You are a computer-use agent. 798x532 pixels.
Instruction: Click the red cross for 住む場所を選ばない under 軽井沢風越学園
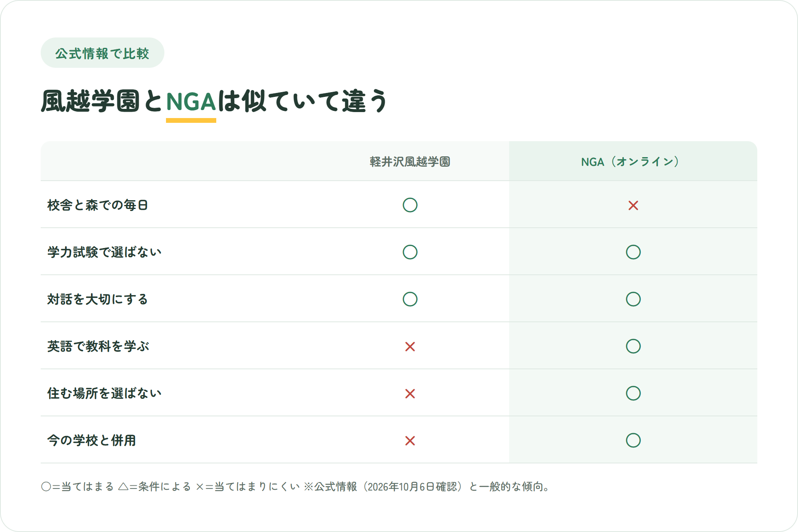410,394
